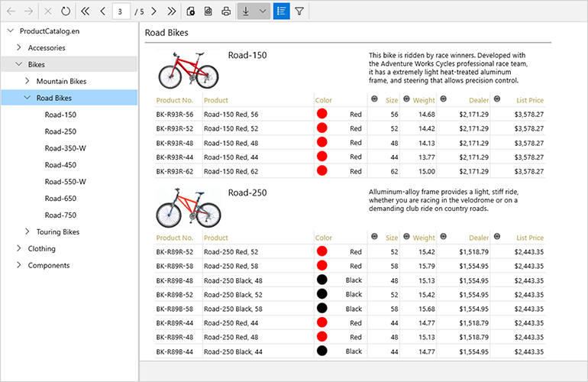Click the Road-150 bike image
This screenshot has width=588, height=382.
[189, 70]
